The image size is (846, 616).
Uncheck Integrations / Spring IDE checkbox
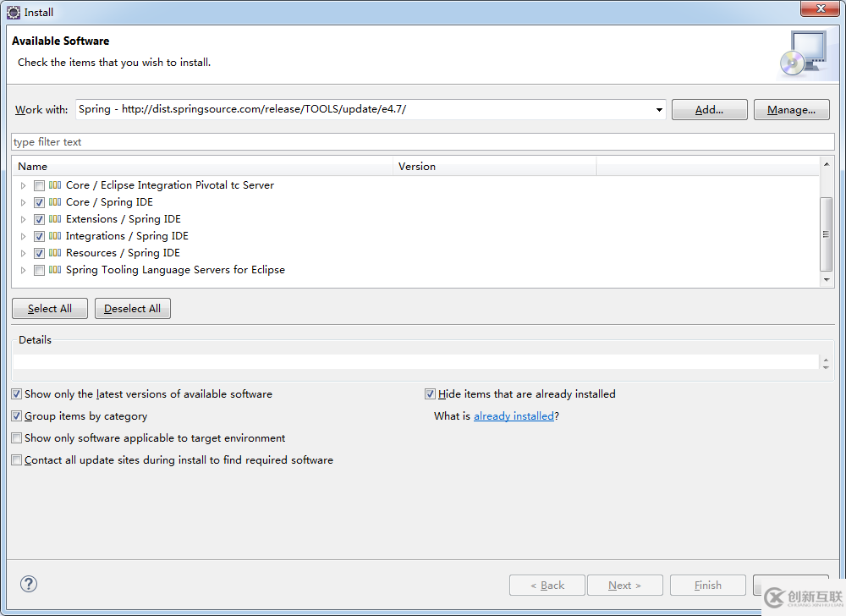tap(39, 236)
